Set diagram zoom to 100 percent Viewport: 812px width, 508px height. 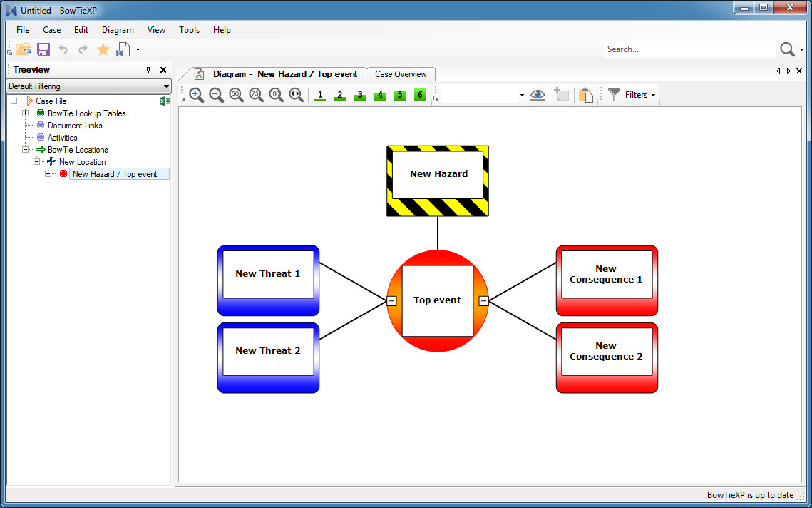tap(277, 95)
